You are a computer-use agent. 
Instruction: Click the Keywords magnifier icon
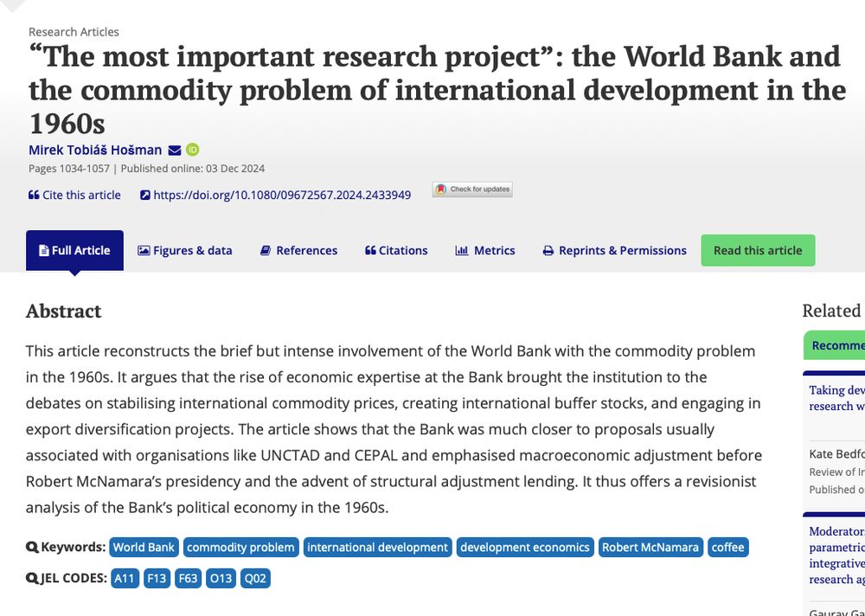[32, 547]
